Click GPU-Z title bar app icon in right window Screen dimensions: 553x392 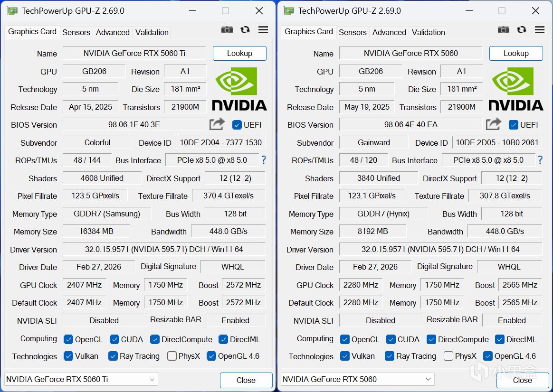(289, 11)
